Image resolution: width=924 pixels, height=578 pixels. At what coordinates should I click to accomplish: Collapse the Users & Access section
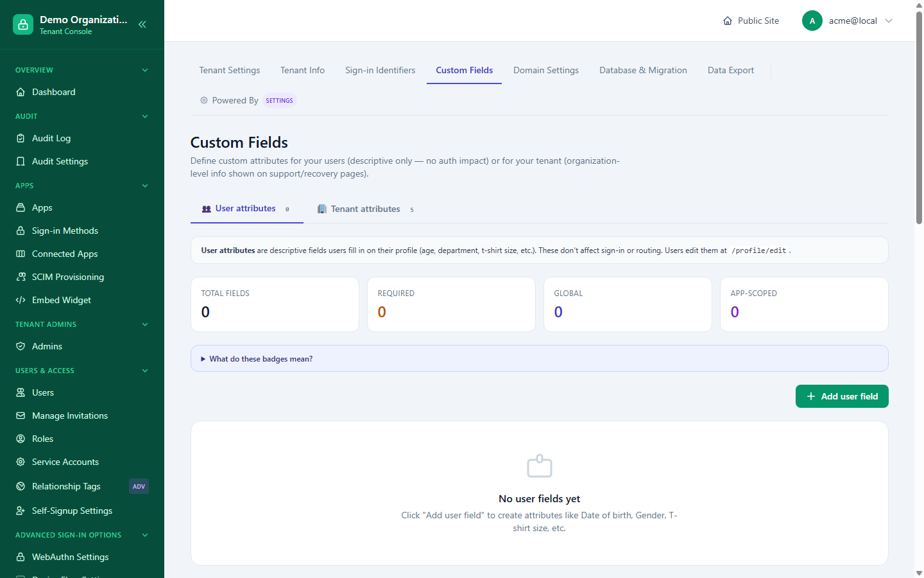coord(145,371)
